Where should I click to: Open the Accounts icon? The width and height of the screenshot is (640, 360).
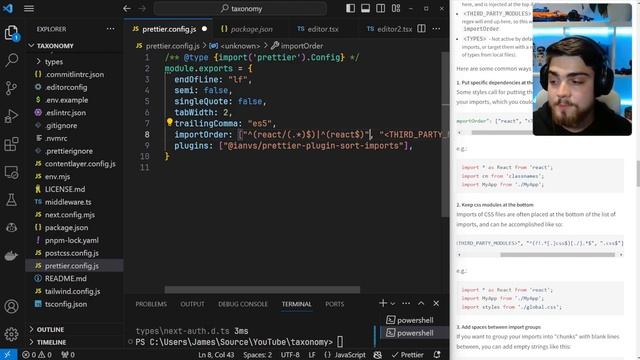11,307
